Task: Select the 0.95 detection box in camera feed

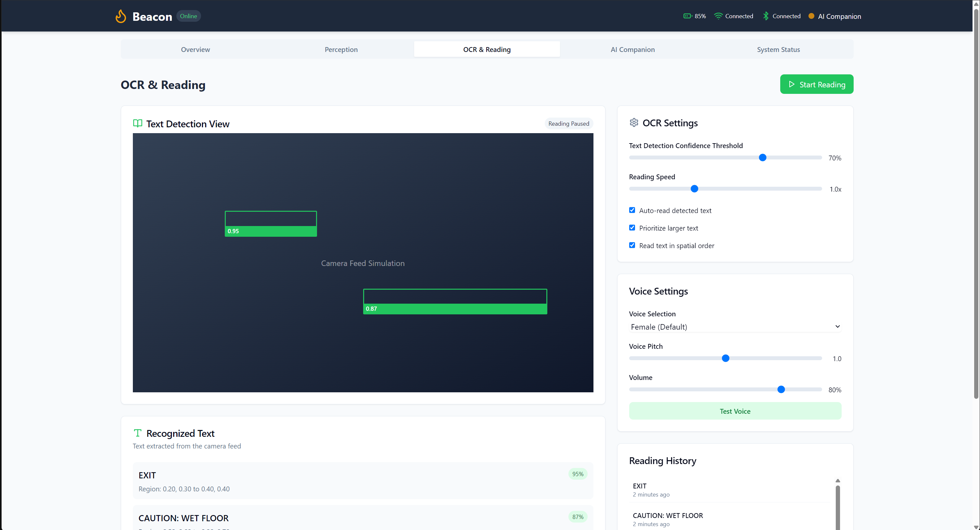Action: point(271,224)
